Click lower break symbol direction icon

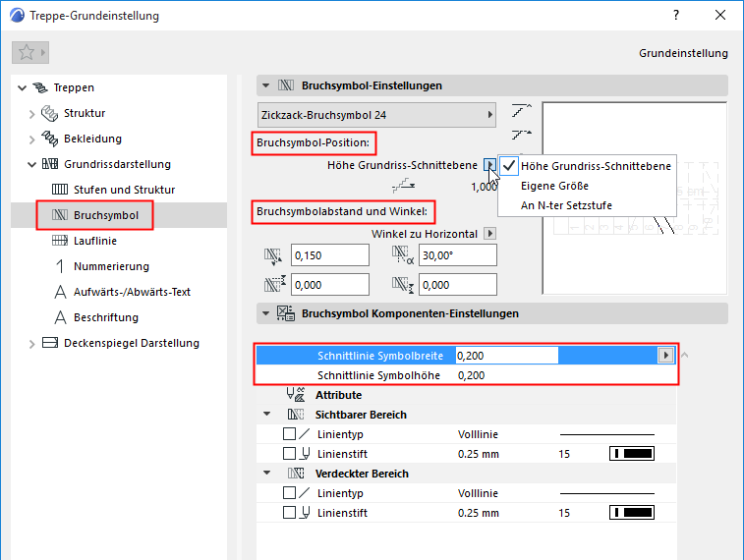(x=522, y=136)
